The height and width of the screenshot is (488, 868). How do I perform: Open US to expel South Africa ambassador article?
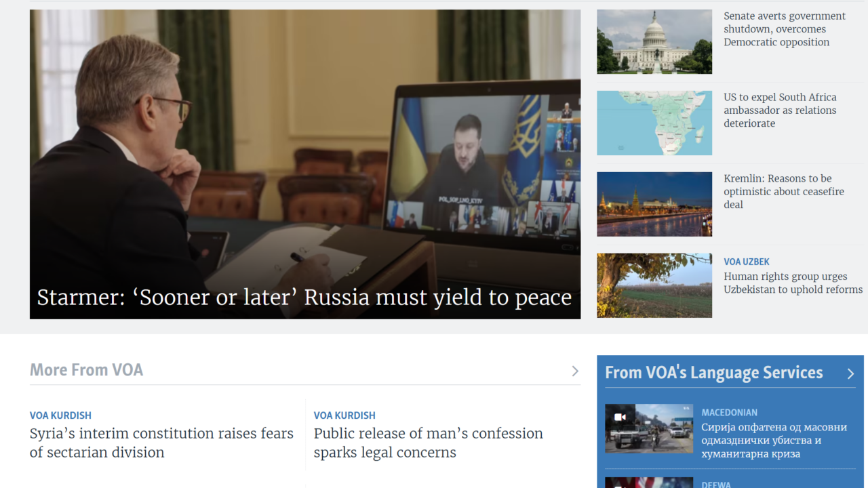click(780, 110)
